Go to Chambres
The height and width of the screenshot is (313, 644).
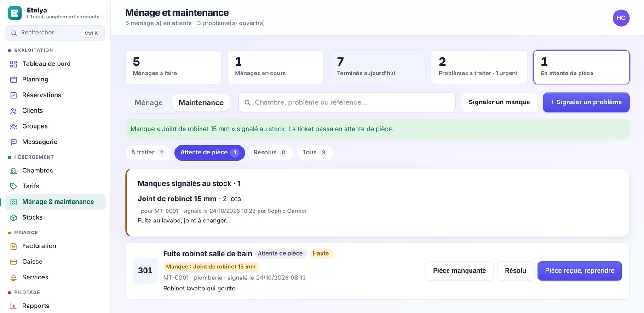point(55,171)
